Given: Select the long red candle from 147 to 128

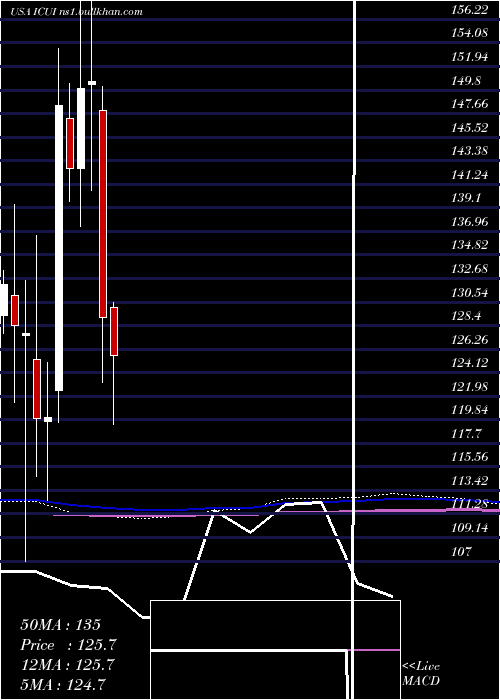Looking at the screenshot, I should pos(103,214).
